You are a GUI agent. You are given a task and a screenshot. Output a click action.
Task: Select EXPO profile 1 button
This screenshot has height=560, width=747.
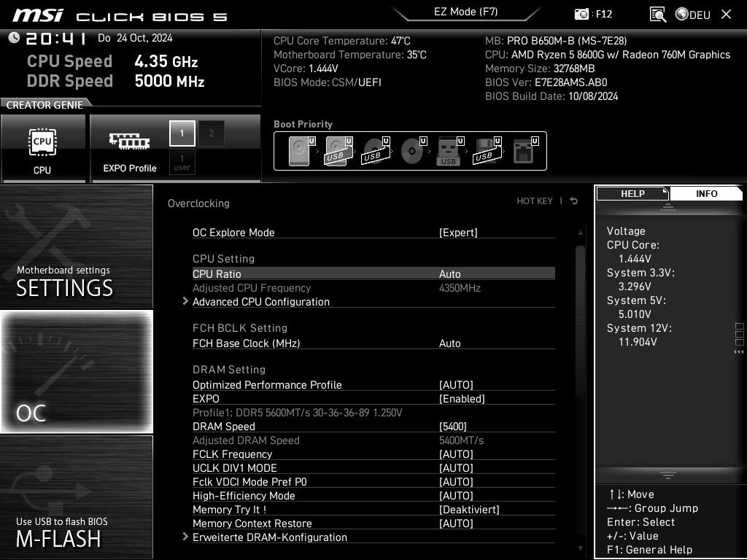point(182,133)
